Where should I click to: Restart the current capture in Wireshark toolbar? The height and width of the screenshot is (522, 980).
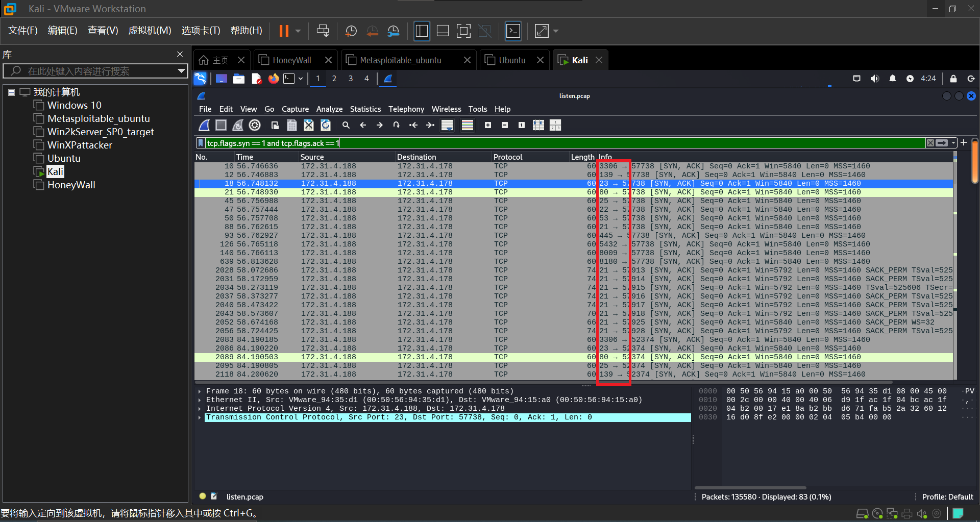coord(238,125)
